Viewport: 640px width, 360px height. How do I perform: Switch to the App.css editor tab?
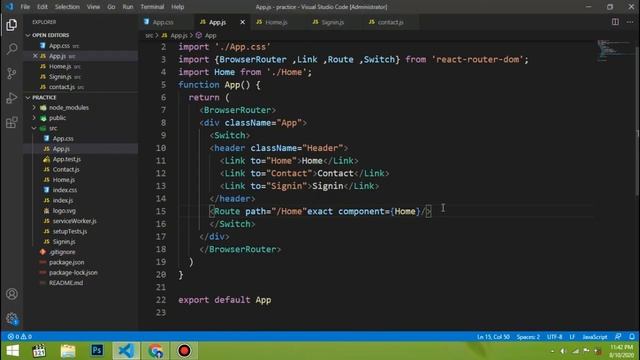point(163,22)
